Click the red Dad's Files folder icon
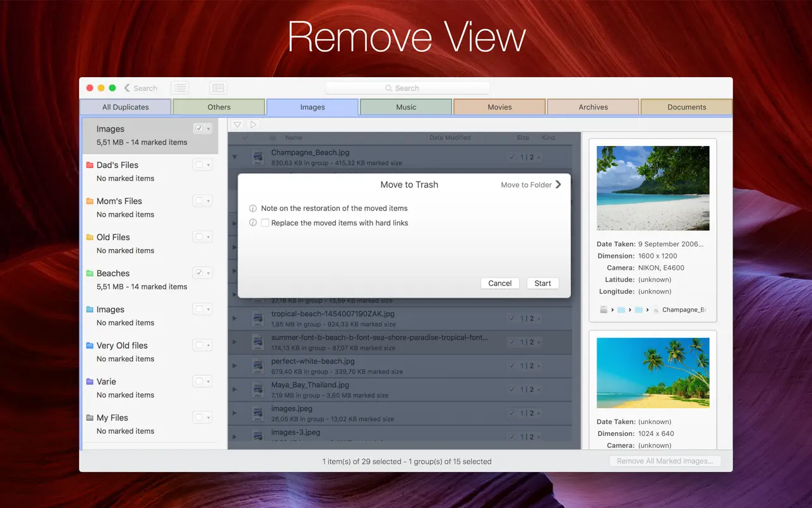Image resolution: width=812 pixels, height=508 pixels. click(90, 166)
